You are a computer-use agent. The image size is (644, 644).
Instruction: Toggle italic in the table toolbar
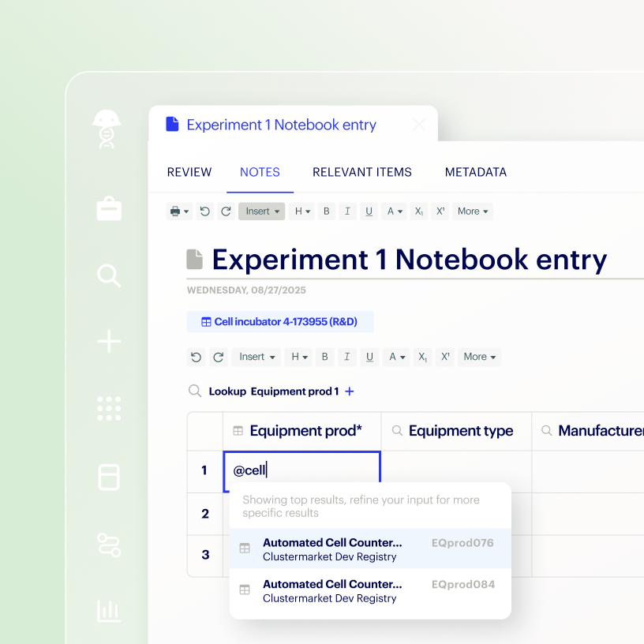click(347, 357)
